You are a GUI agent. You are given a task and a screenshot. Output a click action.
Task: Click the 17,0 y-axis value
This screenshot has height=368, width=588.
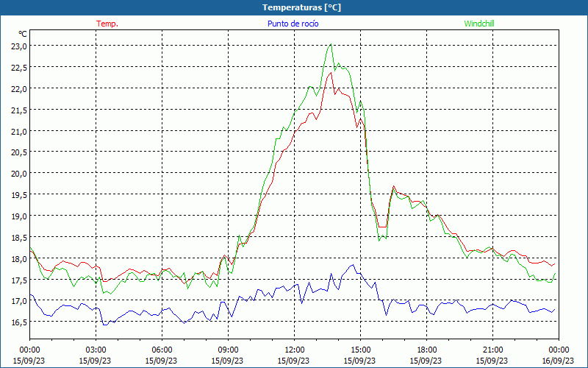point(20,301)
